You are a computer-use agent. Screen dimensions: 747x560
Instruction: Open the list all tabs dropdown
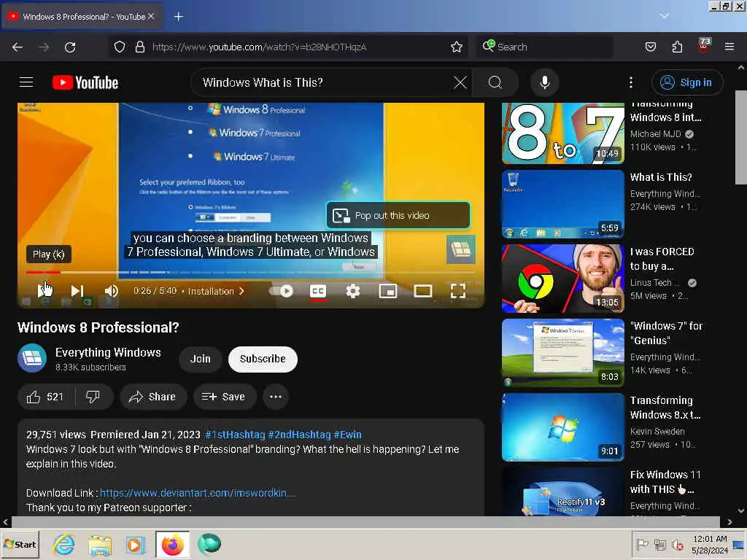(664, 16)
